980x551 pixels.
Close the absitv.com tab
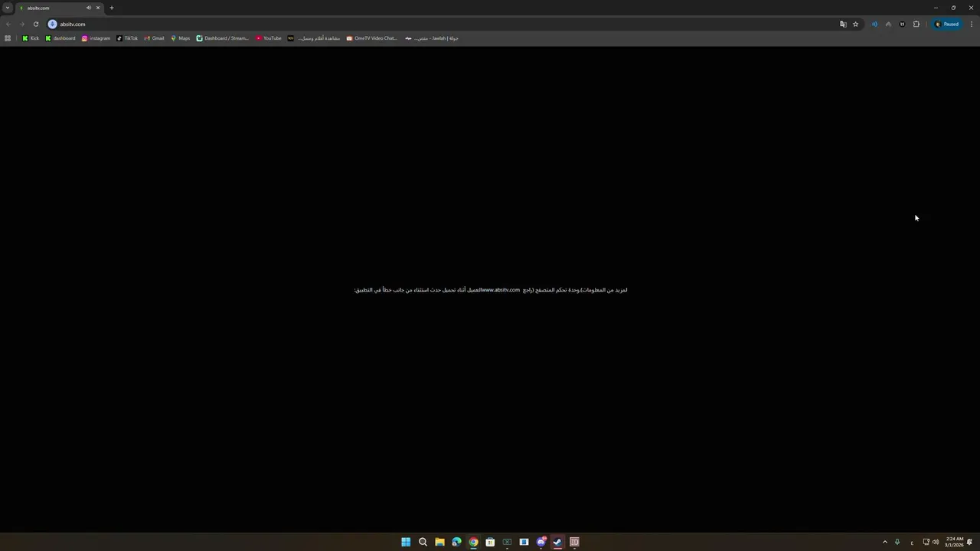(98, 8)
